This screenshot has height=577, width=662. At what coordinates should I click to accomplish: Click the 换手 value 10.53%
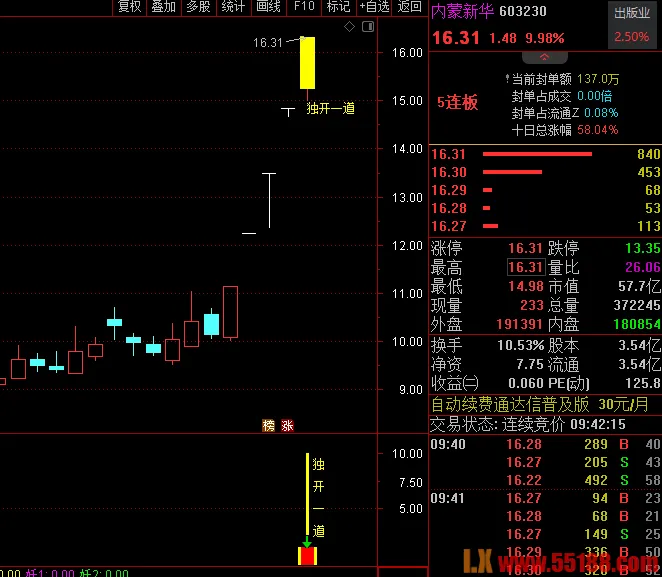tap(521, 345)
